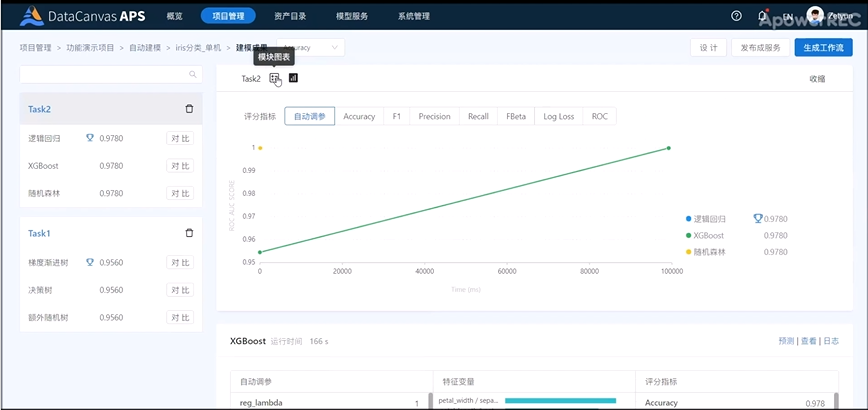Open help via the question mark icon
This screenshot has height=410, width=868.
[x=737, y=16]
